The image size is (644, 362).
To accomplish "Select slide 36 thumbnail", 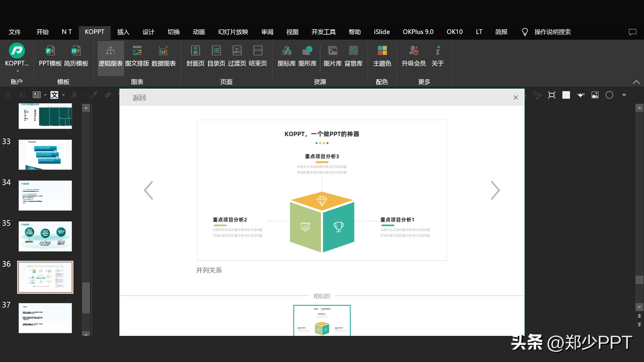I will tap(45, 277).
